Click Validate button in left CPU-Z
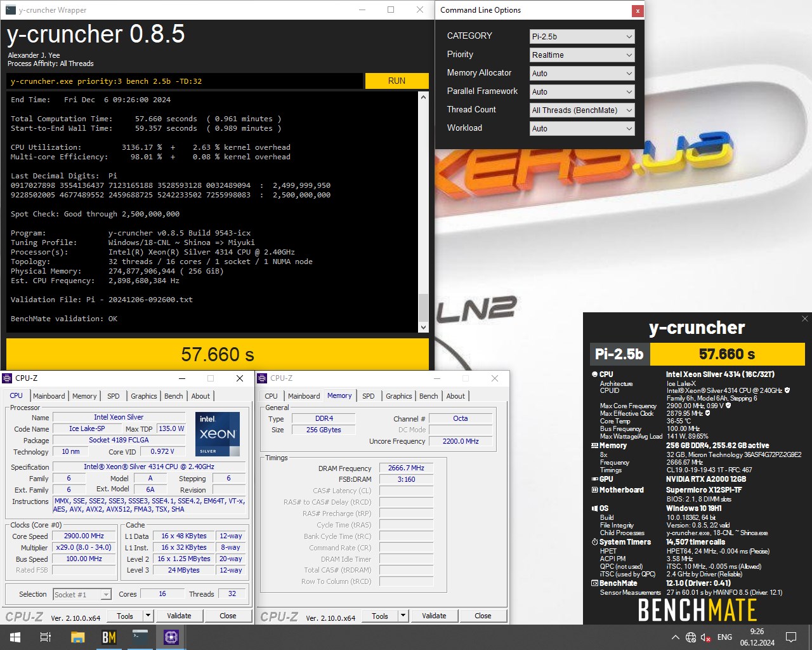The height and width of the screenshot is (650, 812). (179, 616)
